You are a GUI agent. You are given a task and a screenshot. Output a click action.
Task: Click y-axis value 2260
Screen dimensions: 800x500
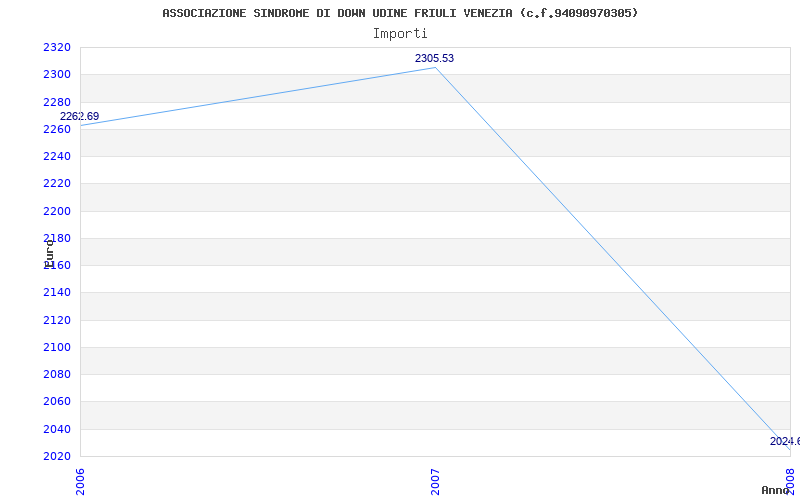(x=57, y=130)
